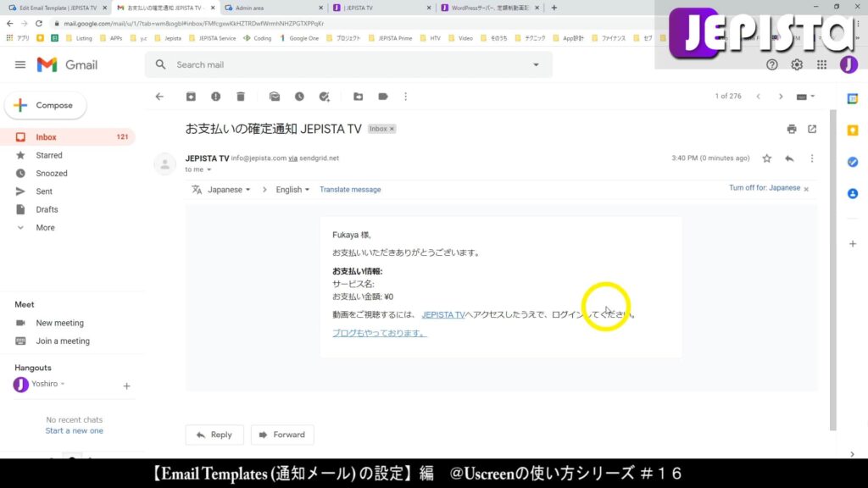Archive this email
The width and height of the screenshot is (868, 488).
(191, 97)
